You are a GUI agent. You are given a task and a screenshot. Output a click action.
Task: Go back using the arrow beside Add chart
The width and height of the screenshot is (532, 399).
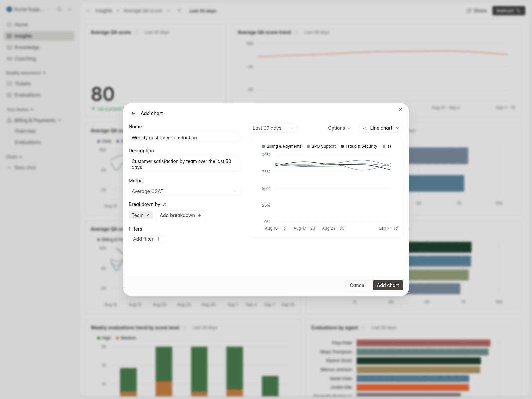133,113
